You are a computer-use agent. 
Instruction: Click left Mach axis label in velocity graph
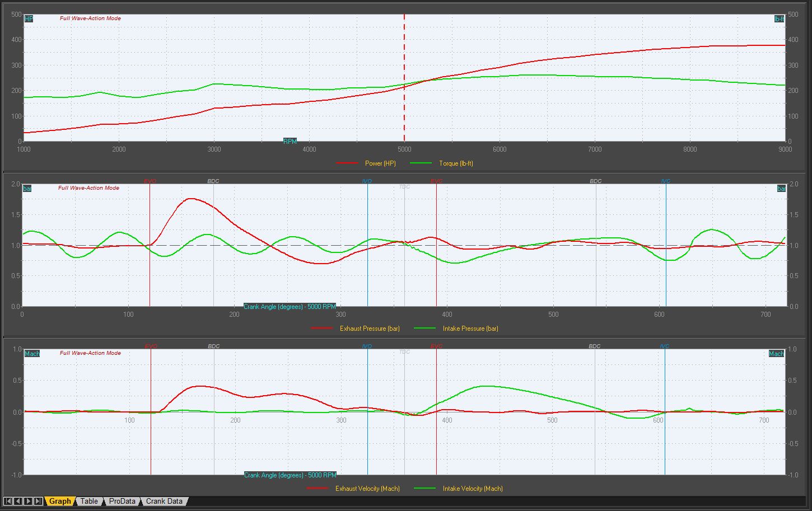[32, 354]
